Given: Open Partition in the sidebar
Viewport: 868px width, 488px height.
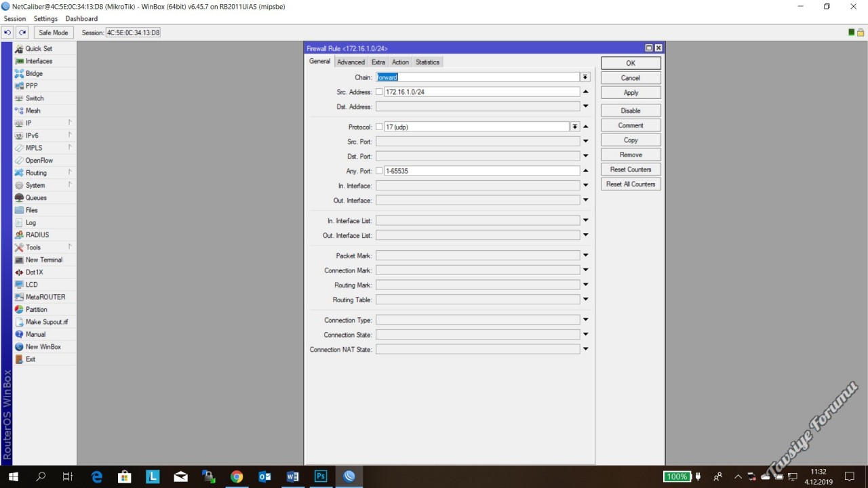Looking at the screenshot, I should [x=37, y=310].
